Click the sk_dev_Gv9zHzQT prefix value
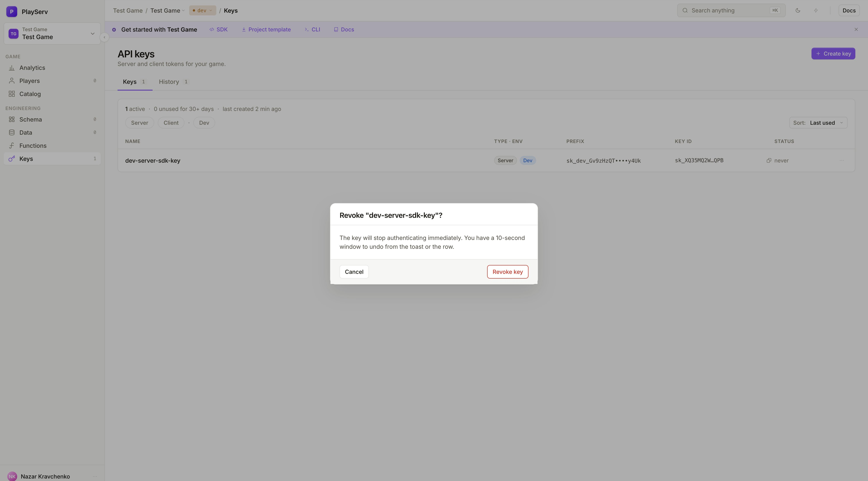This screenshot has height=481, width=868. pos(603,161)
